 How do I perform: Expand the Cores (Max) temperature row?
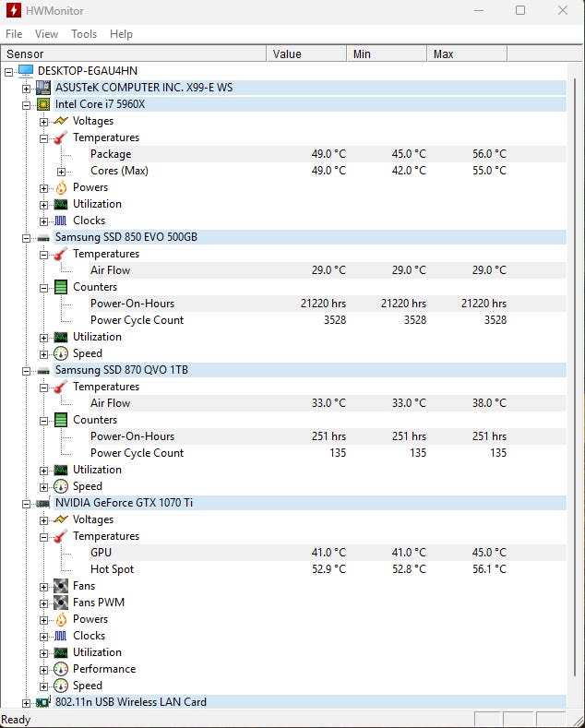[x=62, y=171]
